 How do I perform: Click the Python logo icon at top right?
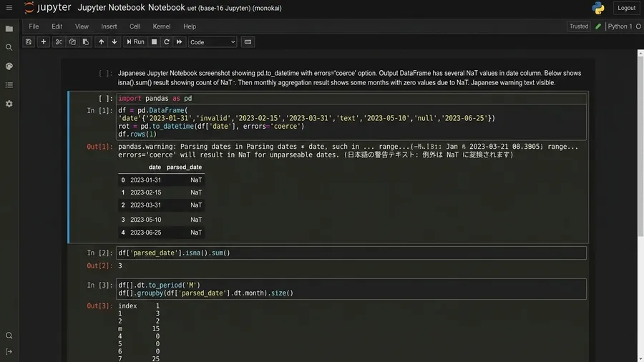(598, 8)
